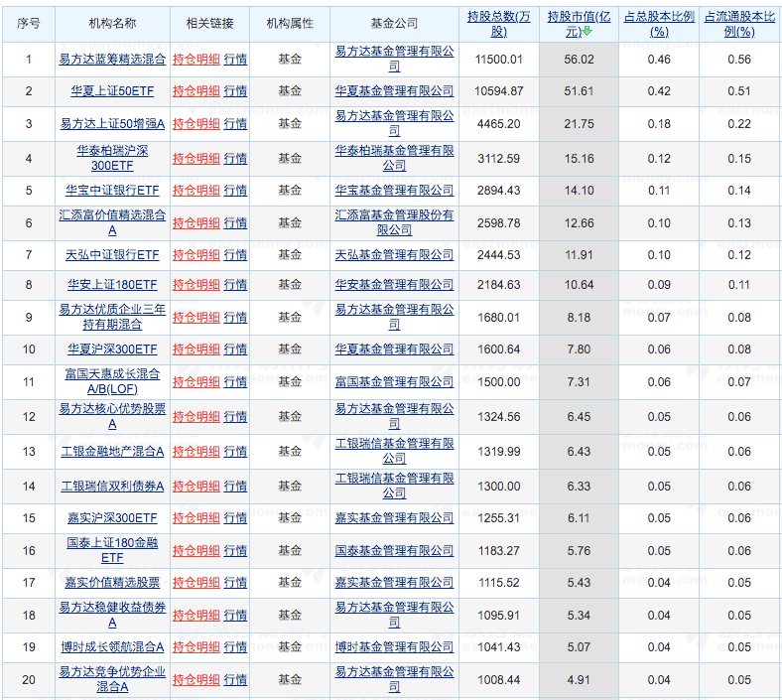Open company 华安基金管理有限公司
Screen dimensions: 782x700
click(394, 285)
